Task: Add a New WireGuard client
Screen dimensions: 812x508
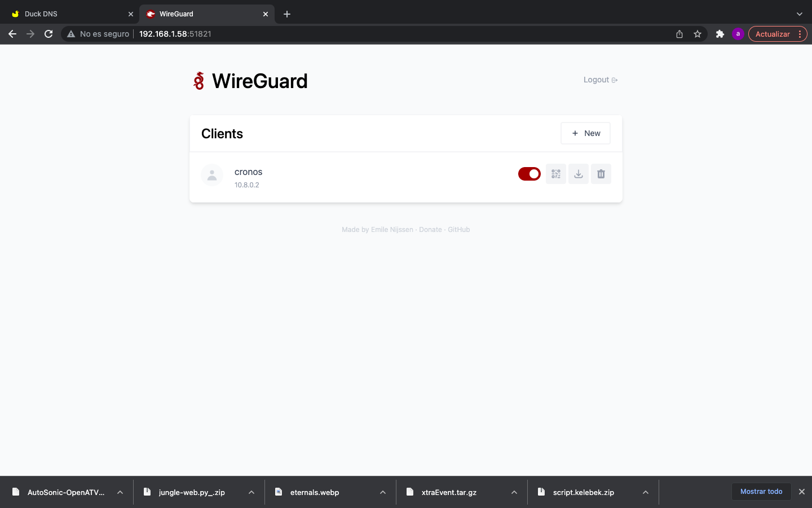Action: (585, 133)
